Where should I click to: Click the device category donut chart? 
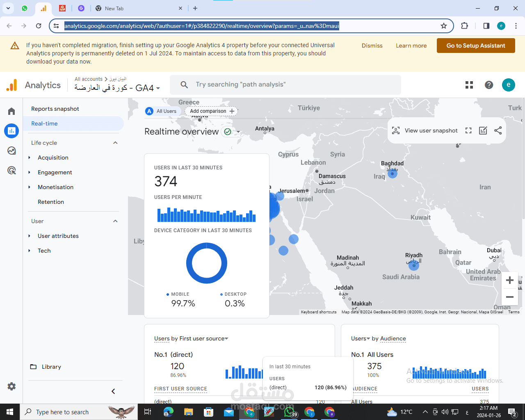tap(207, 263)
